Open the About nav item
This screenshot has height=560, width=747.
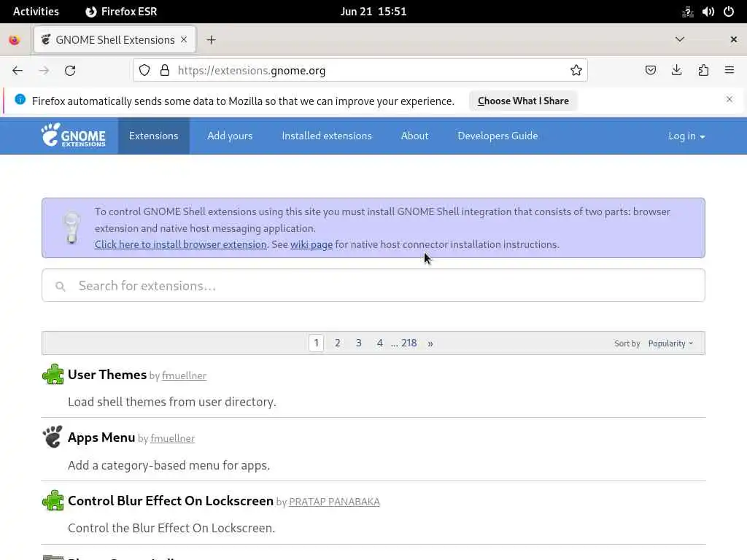click(414, 136)
